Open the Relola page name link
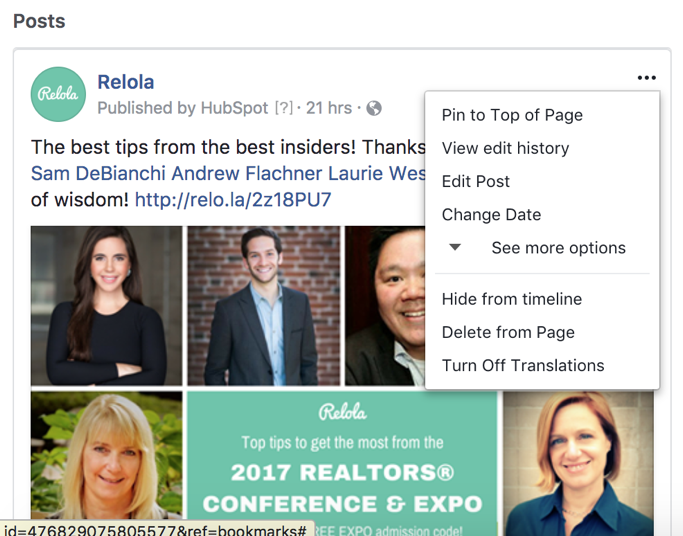 125,82
